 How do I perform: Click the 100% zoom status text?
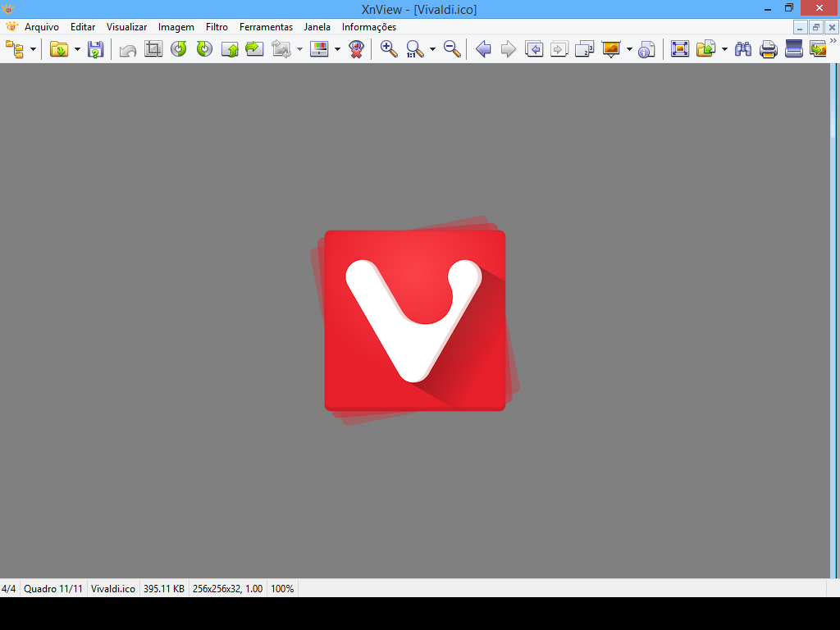click(282, 589)
